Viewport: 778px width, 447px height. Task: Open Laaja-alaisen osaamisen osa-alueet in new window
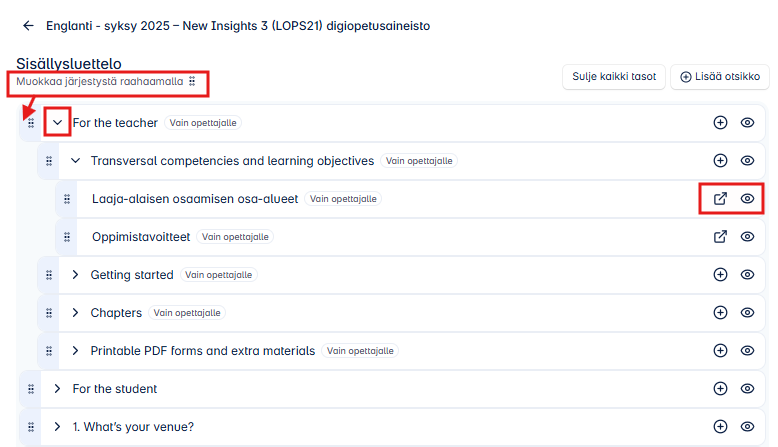720,199
